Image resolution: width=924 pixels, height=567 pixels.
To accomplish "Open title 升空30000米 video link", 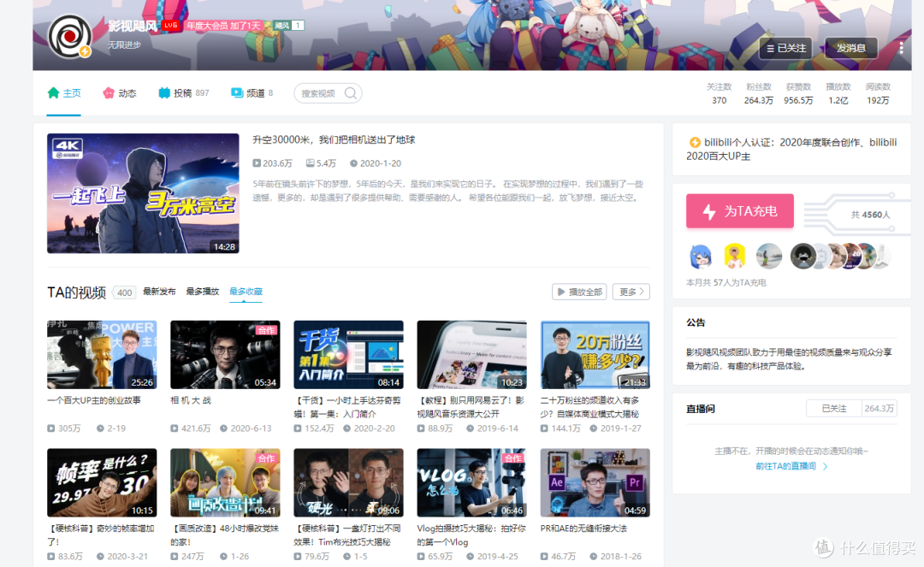I will pos(334,139).
